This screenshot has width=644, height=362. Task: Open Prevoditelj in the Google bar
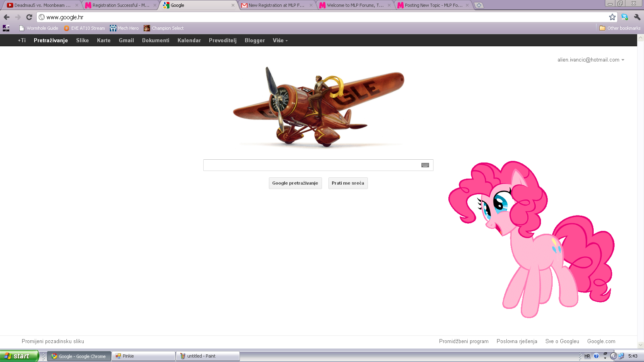pyautogui.click(x=223, y=40)
